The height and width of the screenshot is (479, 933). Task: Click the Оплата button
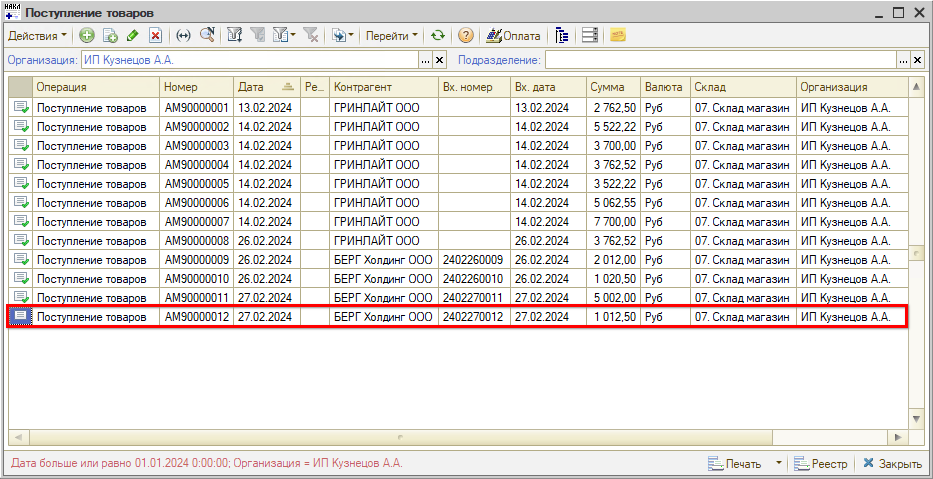[x=513, y=36]
